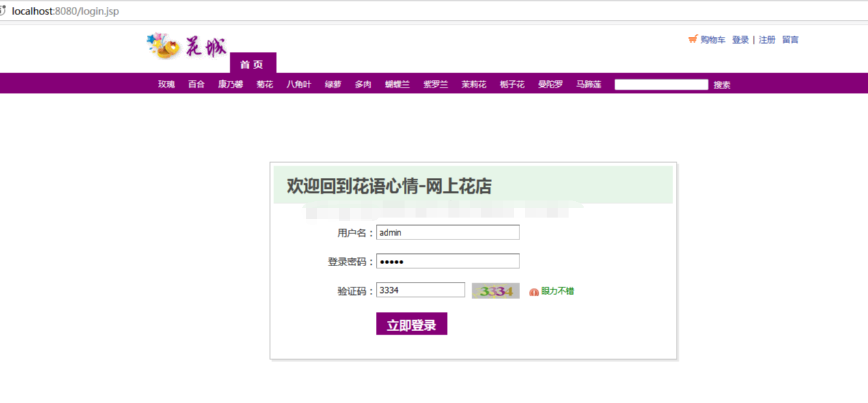Open the 茉莉花 category

tap(474, 85)
